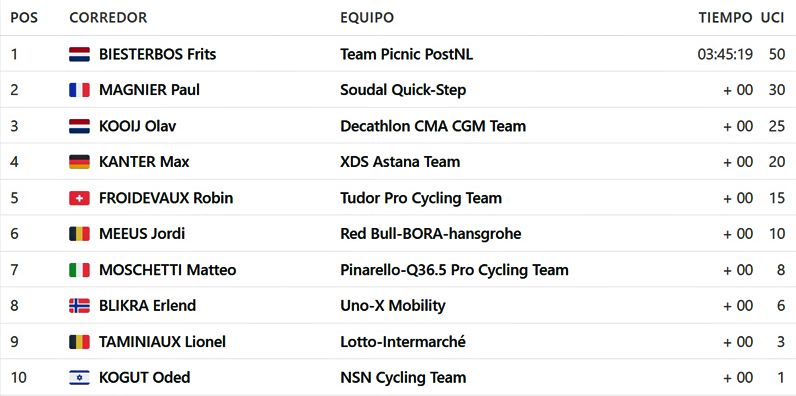This screenshot has width=796, height=396.
Task: Click the EQUIPO column header
Action: [367, 18]
